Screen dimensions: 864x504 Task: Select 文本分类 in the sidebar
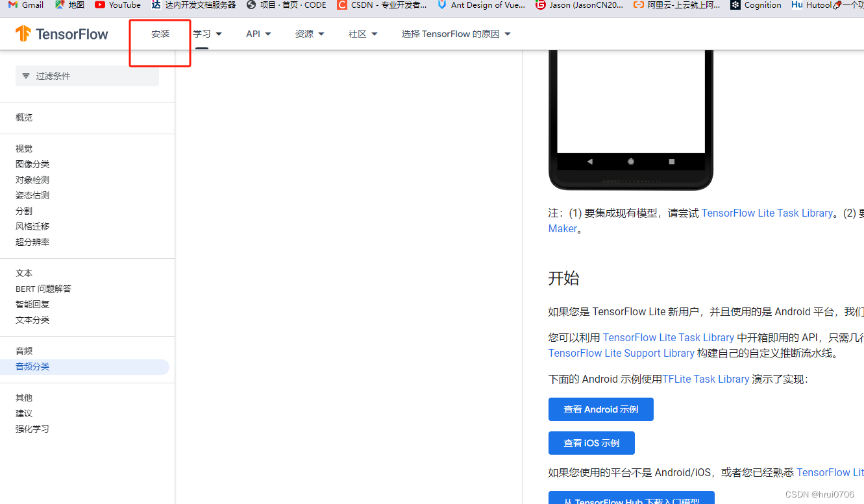[32, 320]
